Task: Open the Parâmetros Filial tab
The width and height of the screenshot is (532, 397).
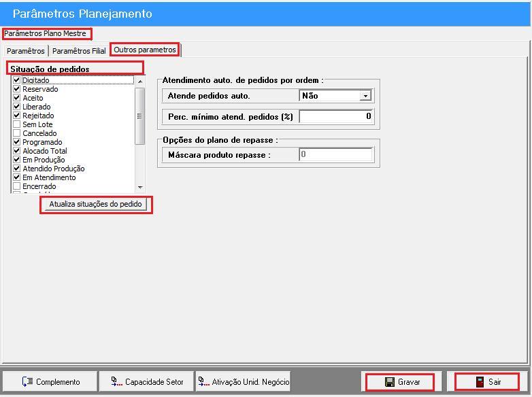Action: pyautogui.click(x=79, y=51)
